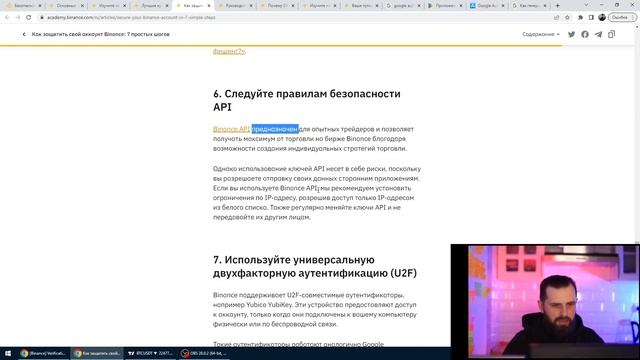
Task: Open the Chrome profile avatar
Action: (x=602, y=18)
